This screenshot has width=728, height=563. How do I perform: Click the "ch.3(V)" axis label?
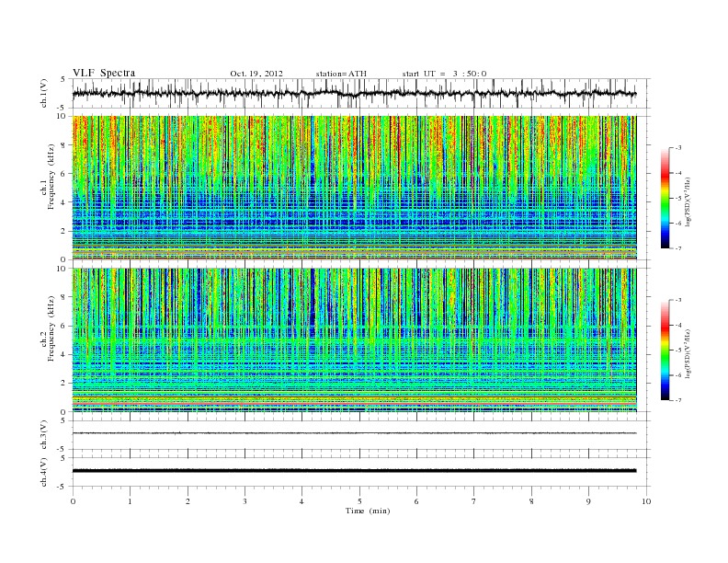coord(43,435)
